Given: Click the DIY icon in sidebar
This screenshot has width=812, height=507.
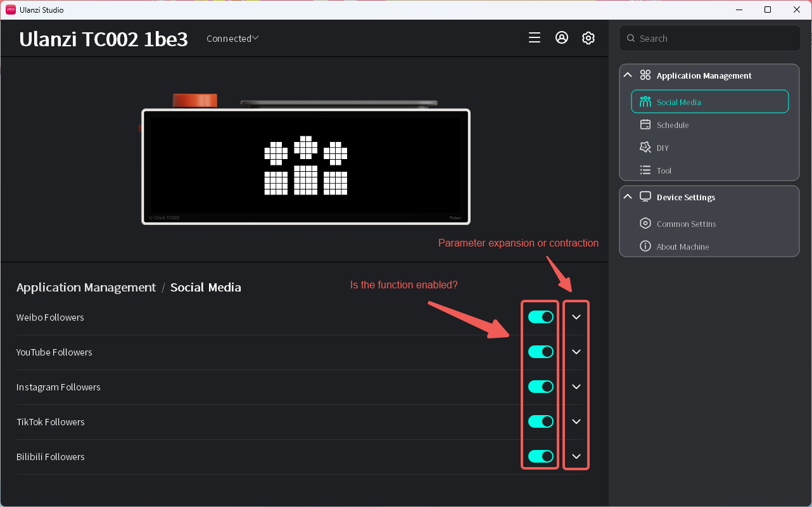Looking at the screenshot, I should tap(645, 148).
